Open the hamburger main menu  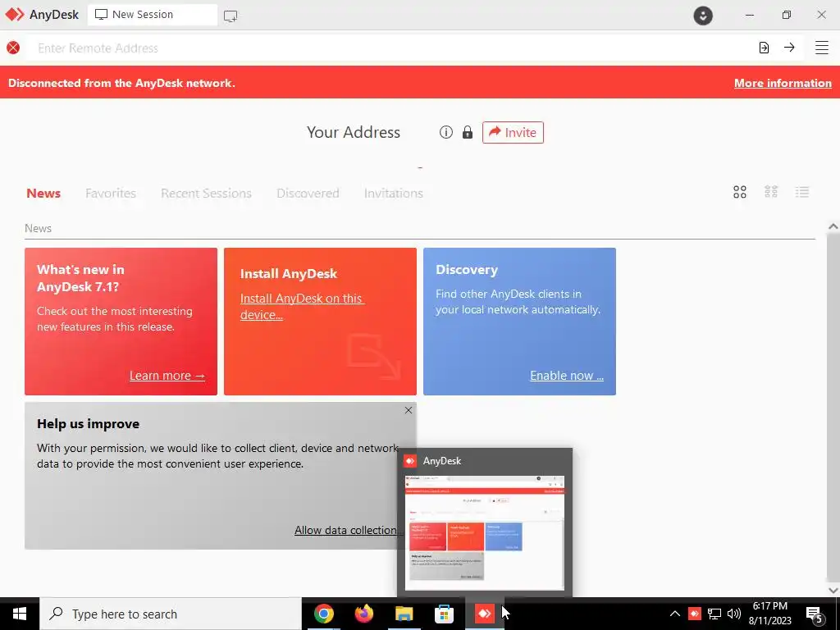pos(822,48)
